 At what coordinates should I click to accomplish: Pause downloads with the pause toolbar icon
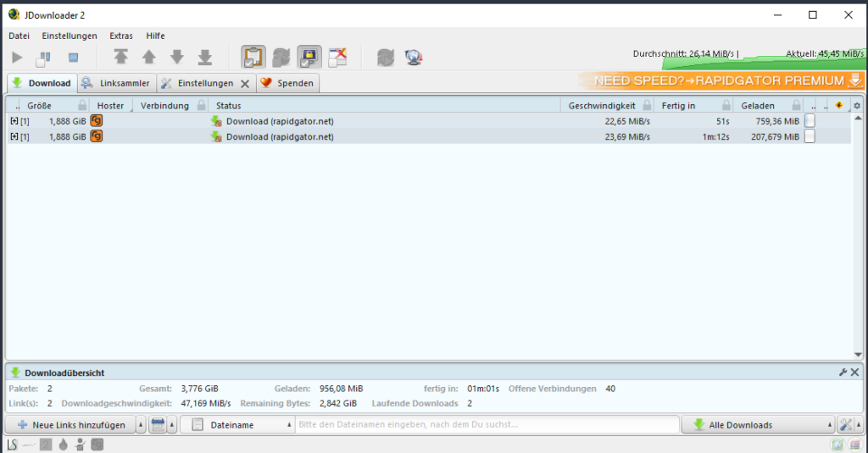43,58
